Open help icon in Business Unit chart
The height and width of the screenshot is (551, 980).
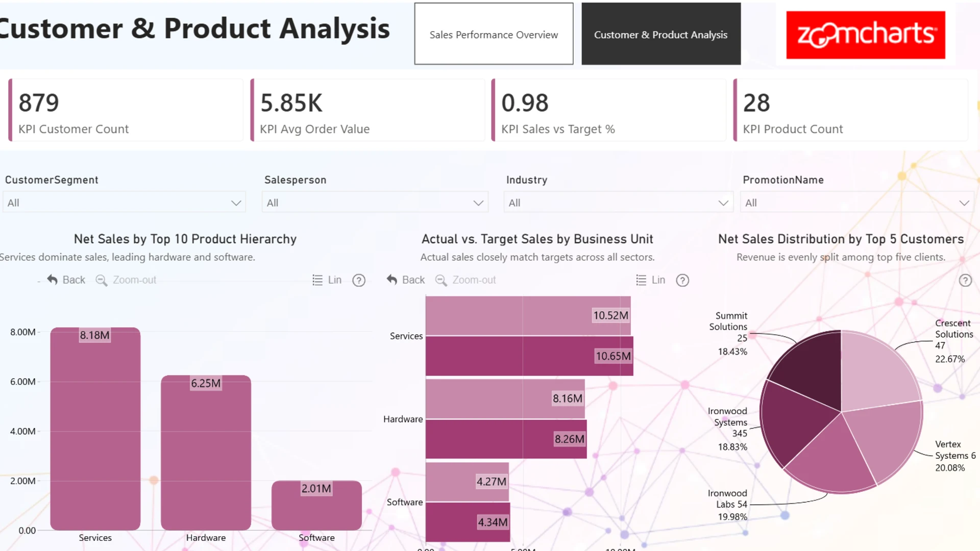click(682, 280)
